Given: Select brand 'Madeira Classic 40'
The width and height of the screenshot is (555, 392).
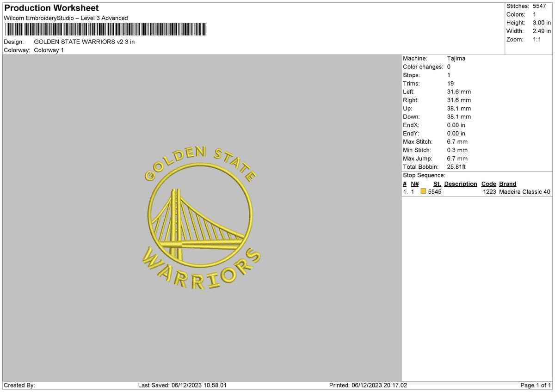Looking at the screenshot, I should tap(525, 192).
